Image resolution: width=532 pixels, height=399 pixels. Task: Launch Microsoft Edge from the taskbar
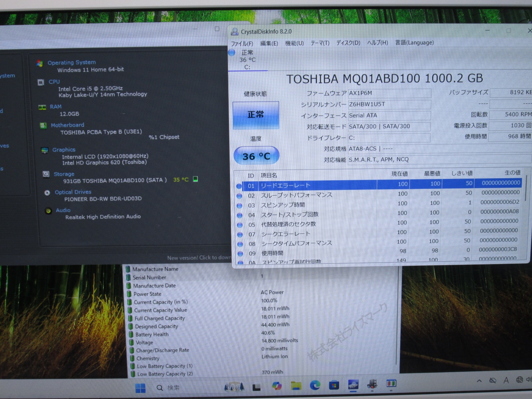[315, 385]
